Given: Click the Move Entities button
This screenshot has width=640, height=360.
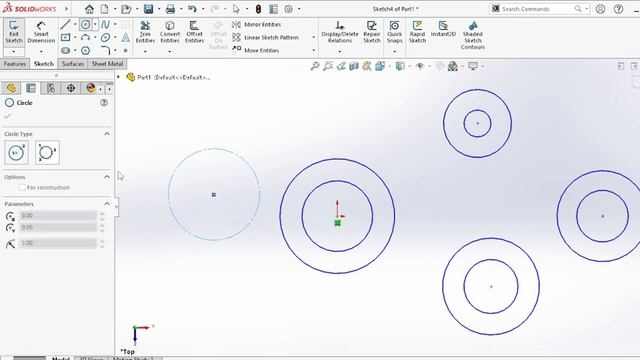Looking at the screenshot, I should pyautogui.click(x=256, y=50).
